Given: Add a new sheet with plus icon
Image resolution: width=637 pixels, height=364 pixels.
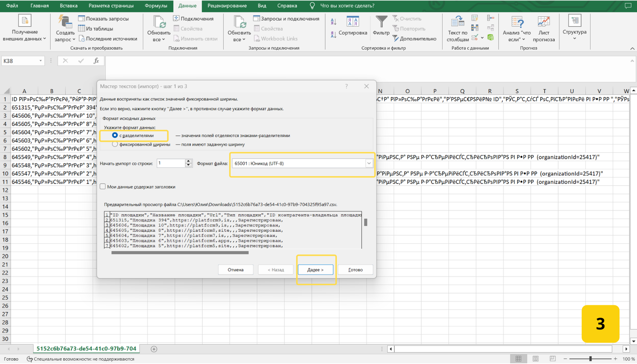Looking at the screenshot, I should (154, 349).
